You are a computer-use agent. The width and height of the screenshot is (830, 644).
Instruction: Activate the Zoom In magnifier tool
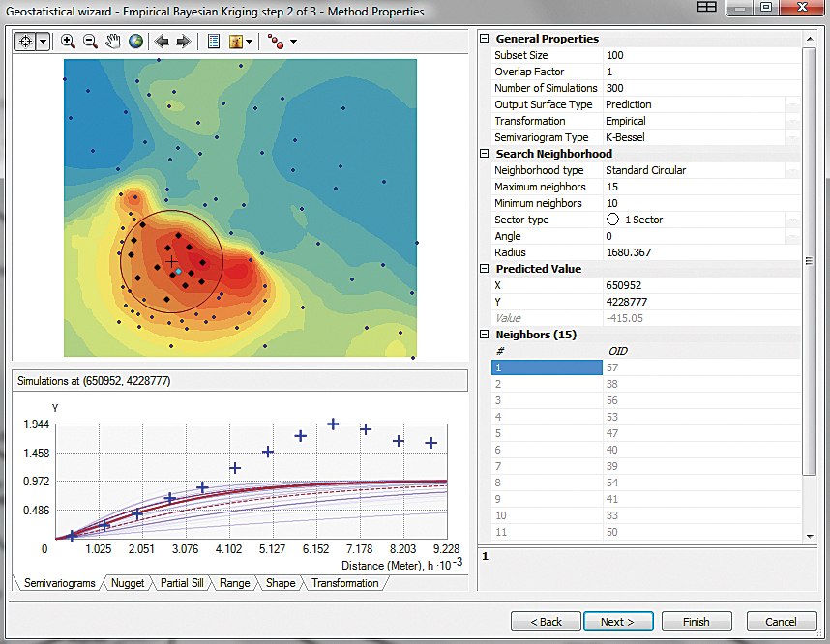click(68, 42)
